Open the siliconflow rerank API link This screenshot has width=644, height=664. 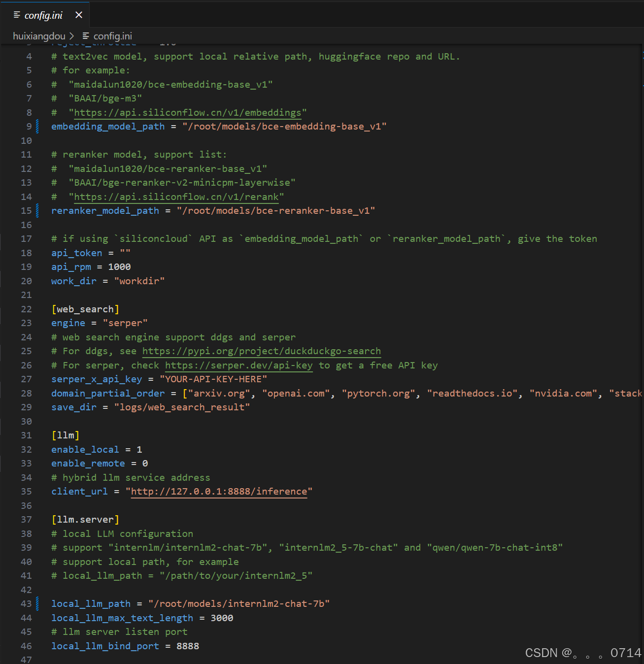176,197
